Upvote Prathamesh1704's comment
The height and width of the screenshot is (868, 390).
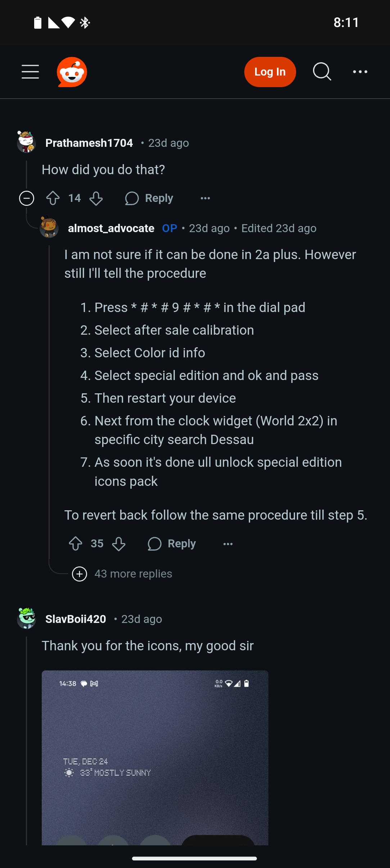pyautogui.click(x=53, y=198)
